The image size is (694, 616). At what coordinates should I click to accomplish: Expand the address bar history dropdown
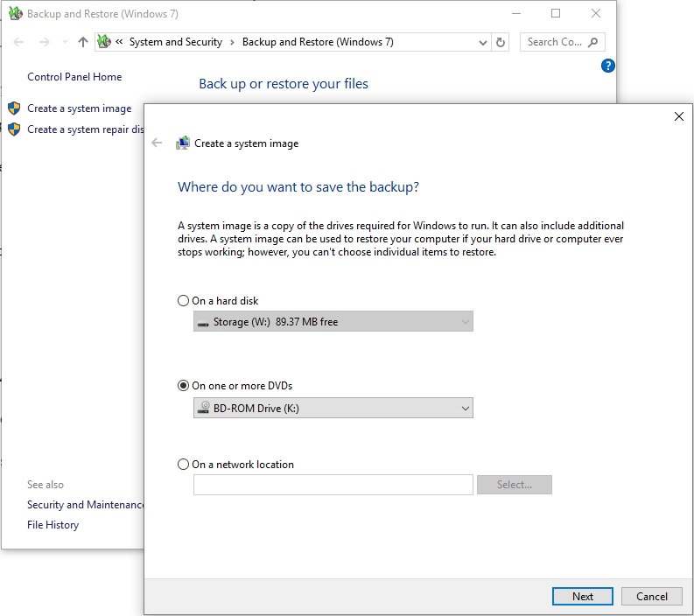click(x=483, y=43)
